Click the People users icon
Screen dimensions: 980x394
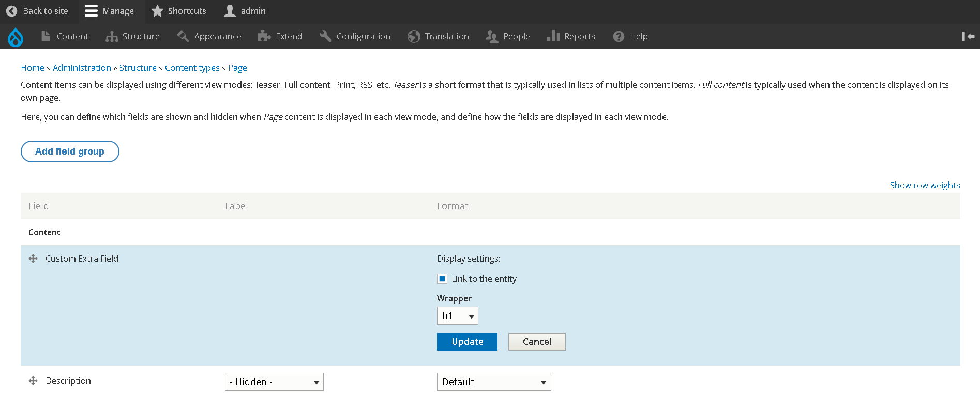492,36
